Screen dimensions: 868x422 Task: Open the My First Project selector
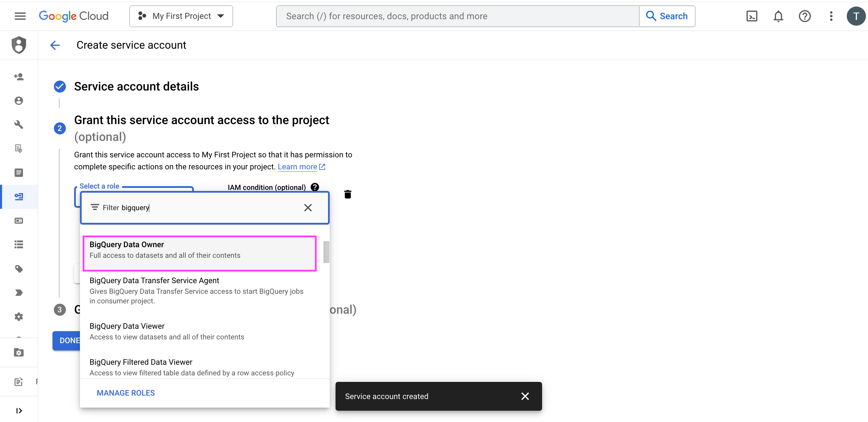[181, 16]
